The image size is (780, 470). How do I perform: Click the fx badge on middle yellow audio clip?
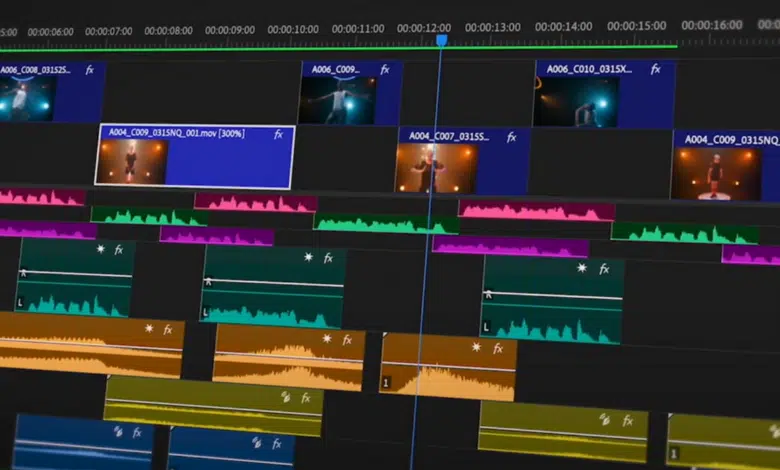pyautogui.click(x=628, y=421)
